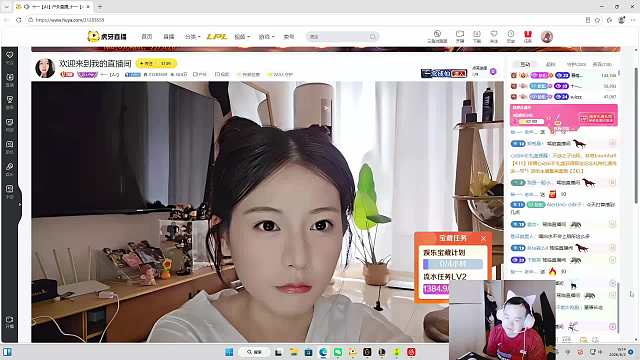Screen dimensions: 640x360
Task: Open the first nav item beside the Huya logo
Action: 147,37
